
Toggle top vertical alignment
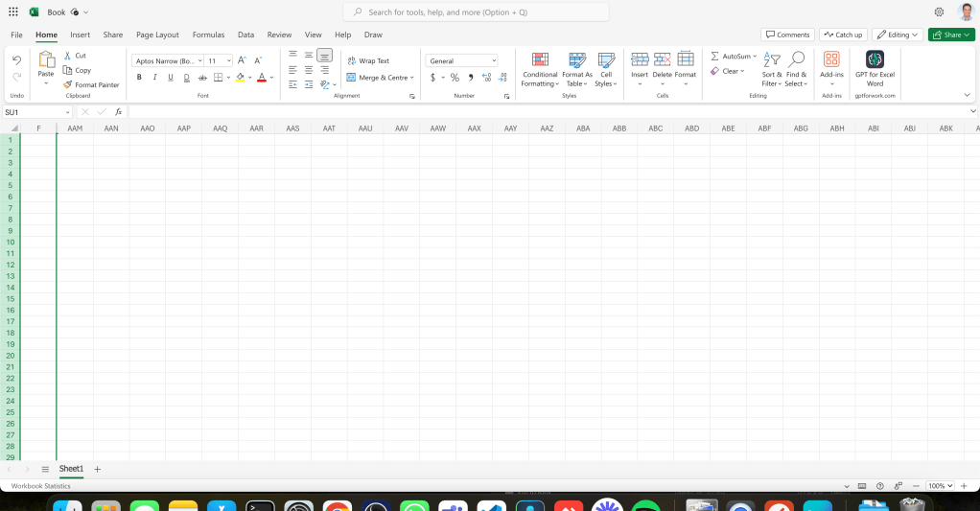[x=292, y=55]
